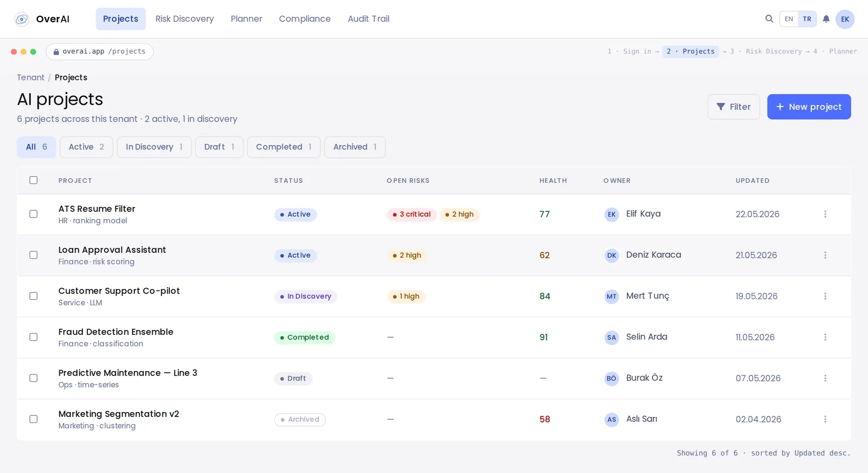
Task: Click the OverAI logo icon
Action: pos(22,19)
